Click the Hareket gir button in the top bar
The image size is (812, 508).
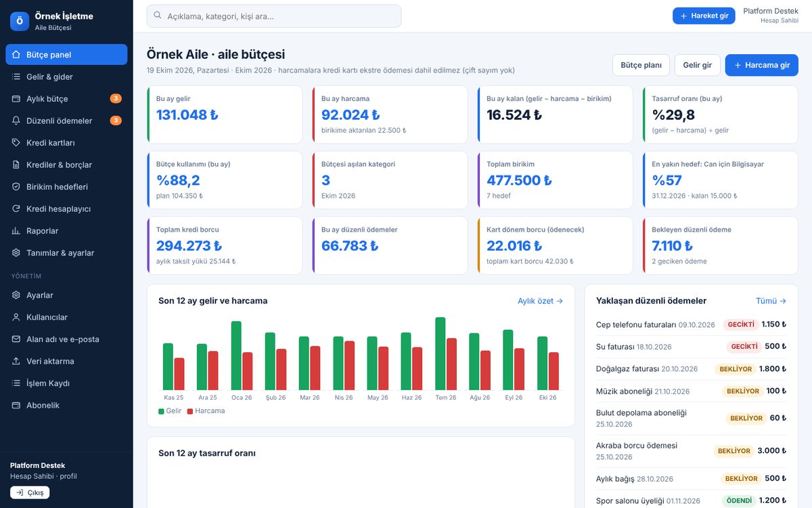coord(704,16)
